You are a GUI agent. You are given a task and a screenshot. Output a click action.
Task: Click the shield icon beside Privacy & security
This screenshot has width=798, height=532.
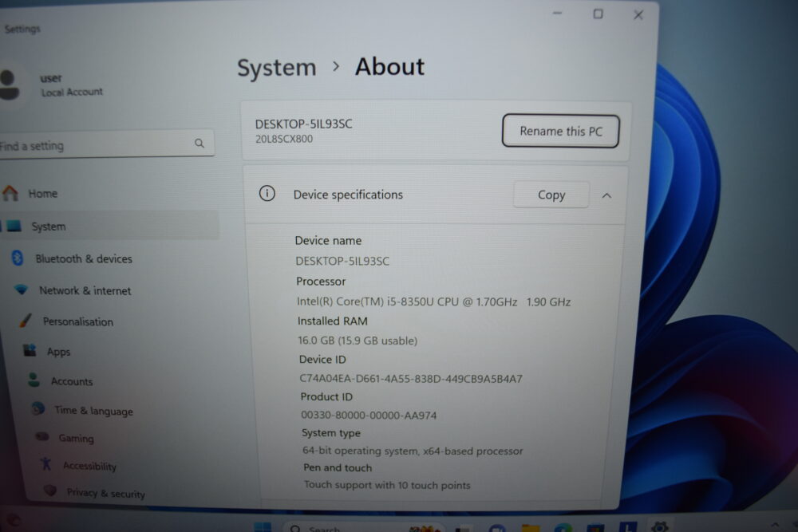click(x=49, y=491)
